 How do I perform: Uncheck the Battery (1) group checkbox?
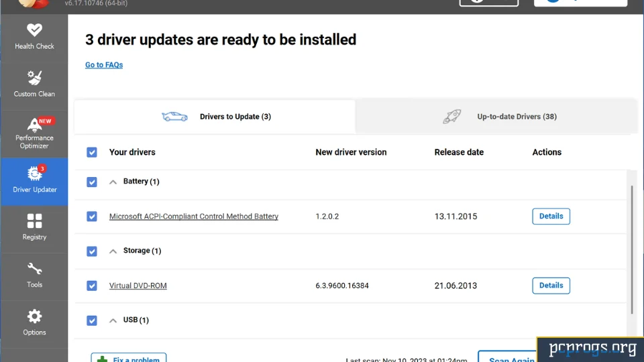(x=92, y=182)
